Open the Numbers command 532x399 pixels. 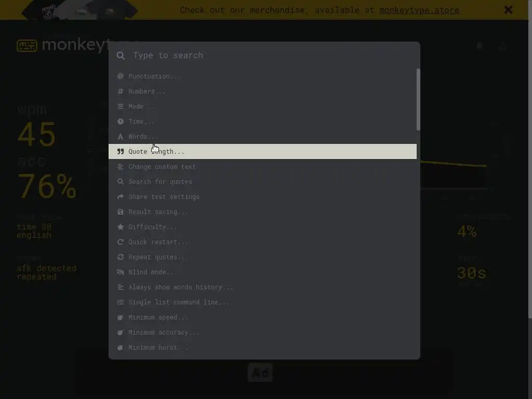point(262,91)
